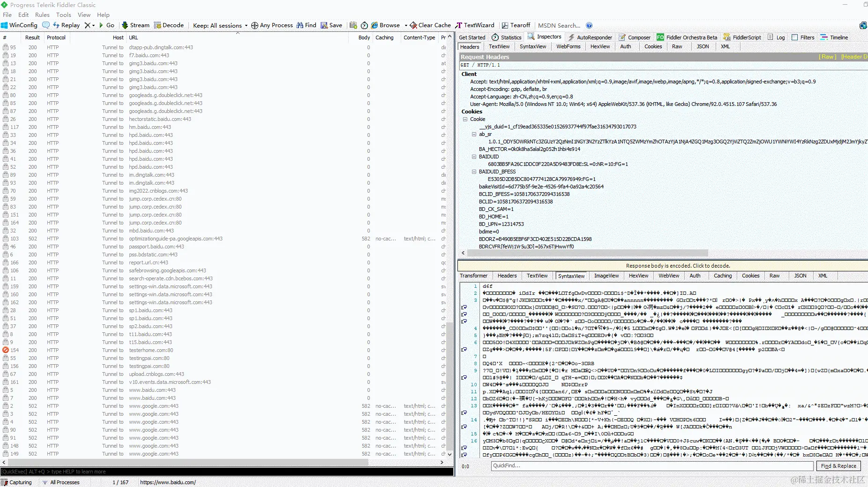Open the Keep: All sessions dropdown
This screenshot has width=868, height=487.
[220, 25]
